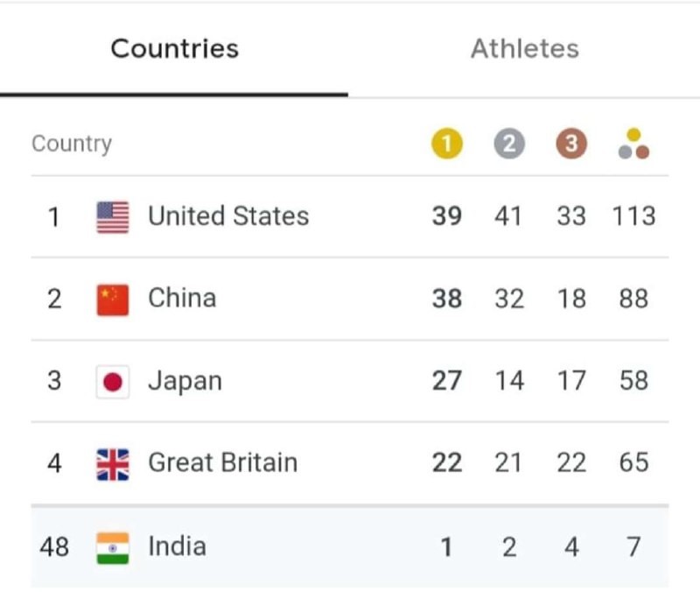The width and height of the screenshot is (700, 592).
Task: Click the Country column header
Action: (x=72, y=144)
